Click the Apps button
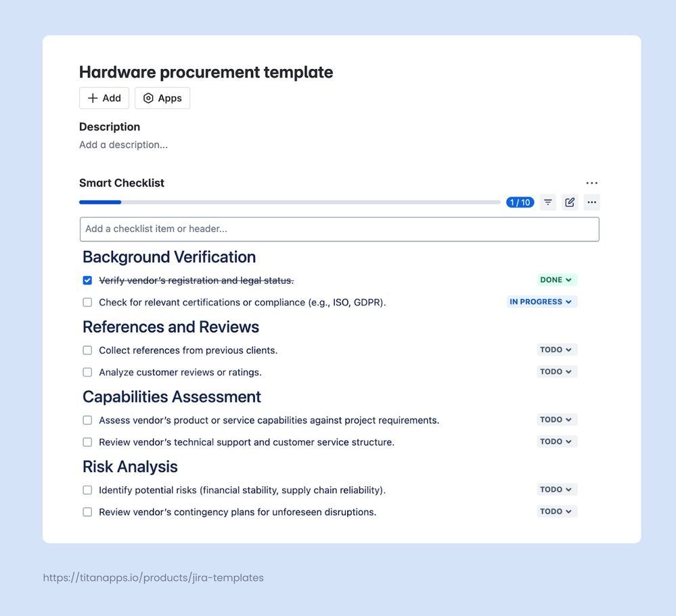The image size is (676, 616). click(x=162, y=97)
